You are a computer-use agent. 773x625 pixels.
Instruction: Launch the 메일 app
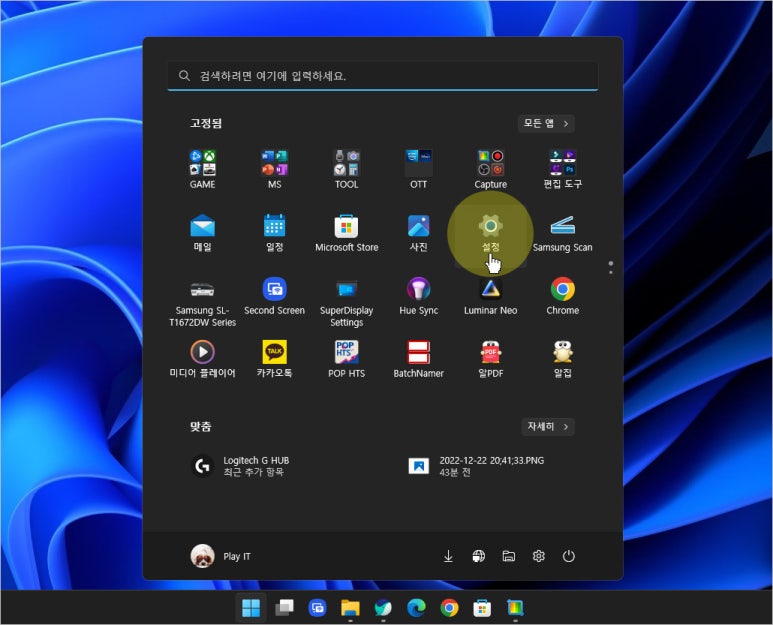203,232
